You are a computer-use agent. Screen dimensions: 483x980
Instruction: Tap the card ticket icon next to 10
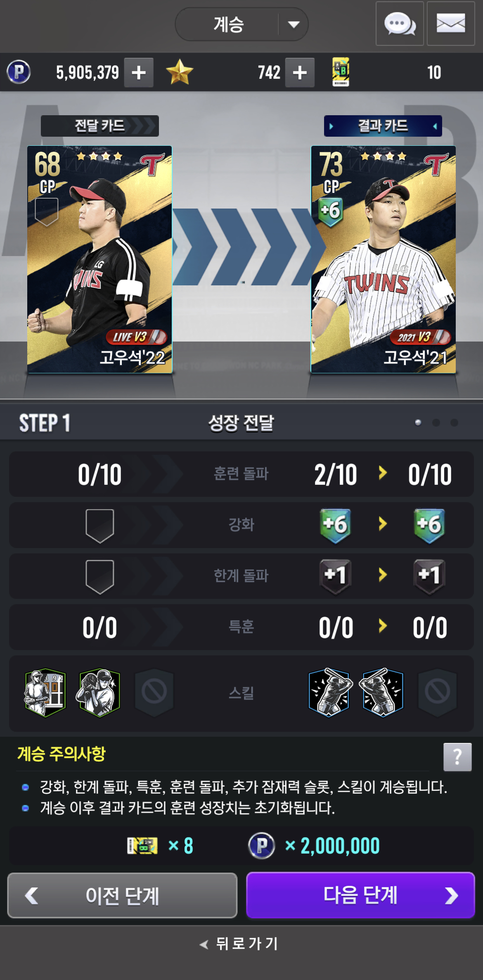tap(341, 72)
